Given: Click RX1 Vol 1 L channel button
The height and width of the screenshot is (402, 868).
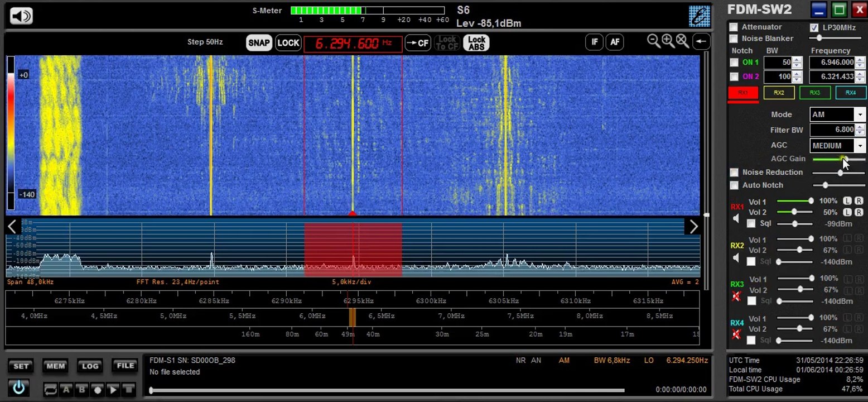Looking at the screenshot, I should tap(847, 201).
